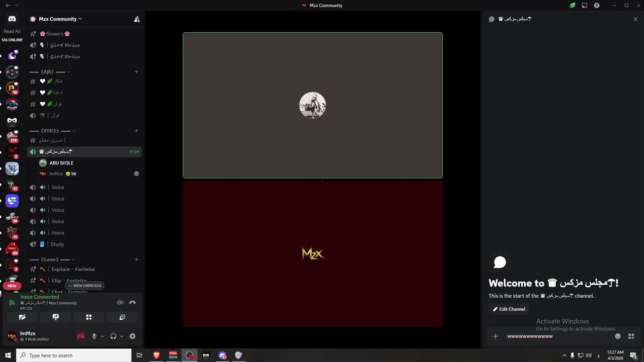Click the red streamer-mode game icon in user panel
Viewport: 644px width, 362px height.
80,336
